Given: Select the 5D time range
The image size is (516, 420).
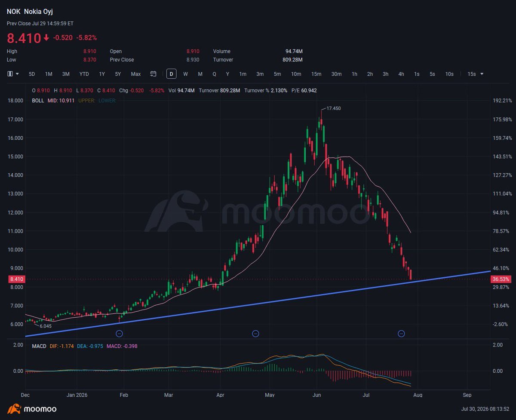Looking at the screenshot, I should (x=32, y=74).
